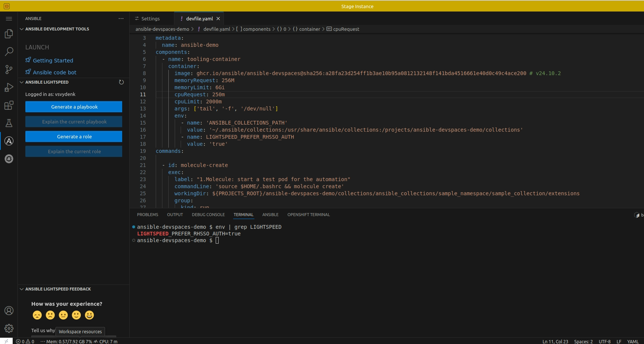This screenshot has width=644, height=344.
Task: Open Run and Debug view
Action: 9,87
